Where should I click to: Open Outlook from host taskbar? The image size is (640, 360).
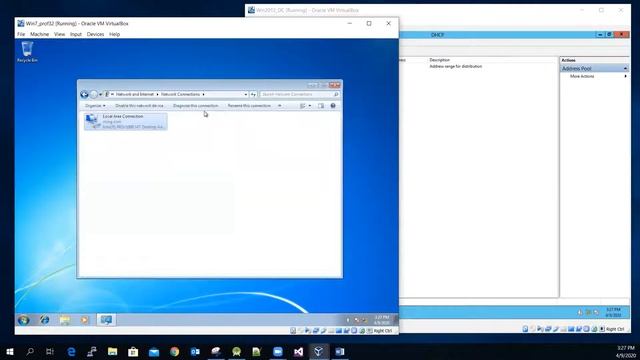pos(195,351)
